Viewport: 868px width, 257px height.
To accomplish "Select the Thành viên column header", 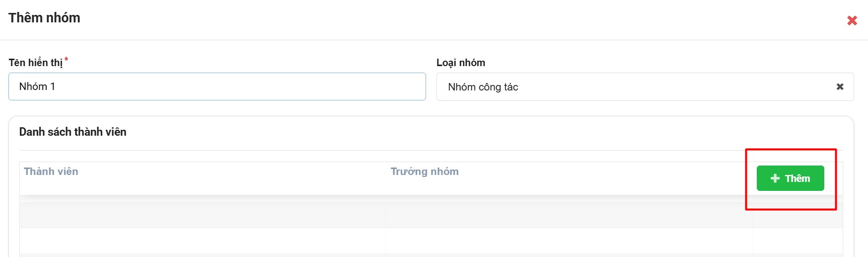I will click(51, 171).
